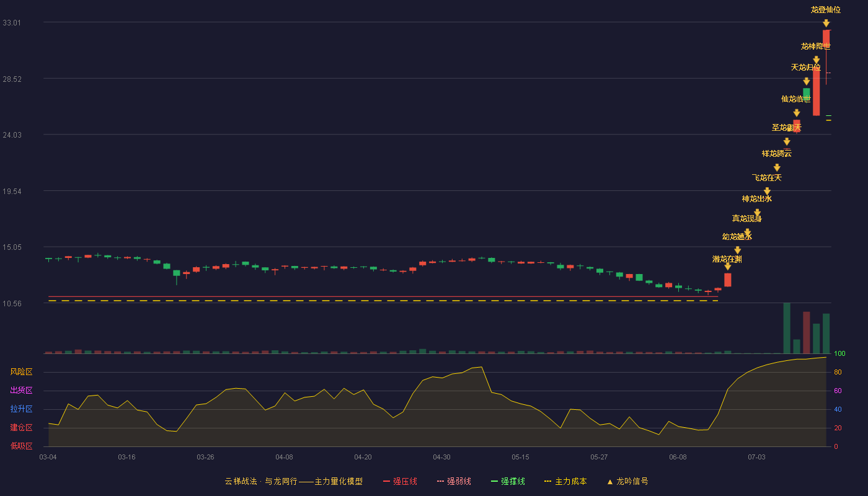Toggle the 强压线 legend series
This screenshot has height=496, width=868.
point(400,481)
